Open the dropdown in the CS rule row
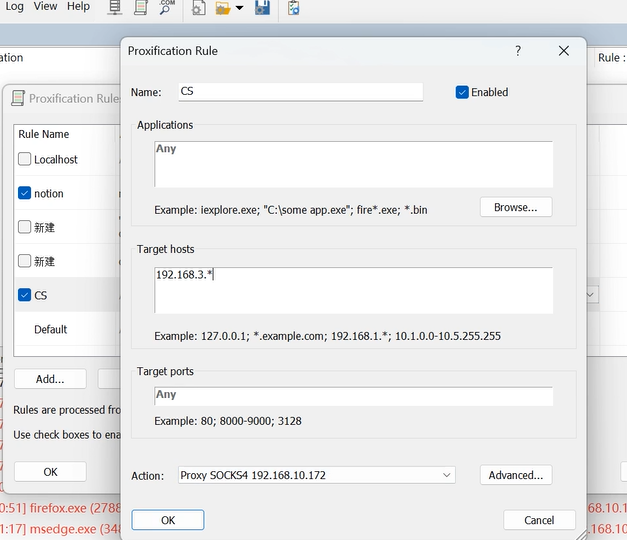 click(x=590, y=295)
